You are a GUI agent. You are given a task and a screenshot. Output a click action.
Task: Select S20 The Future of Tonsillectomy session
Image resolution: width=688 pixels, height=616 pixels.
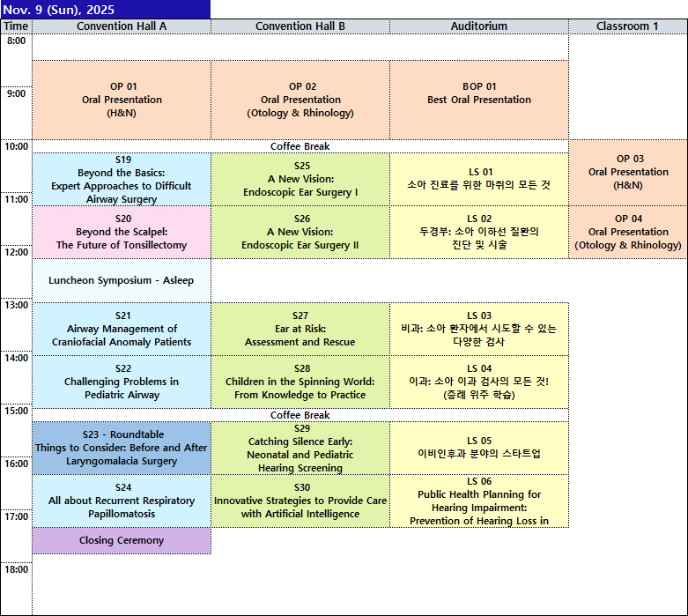[122, 232]
